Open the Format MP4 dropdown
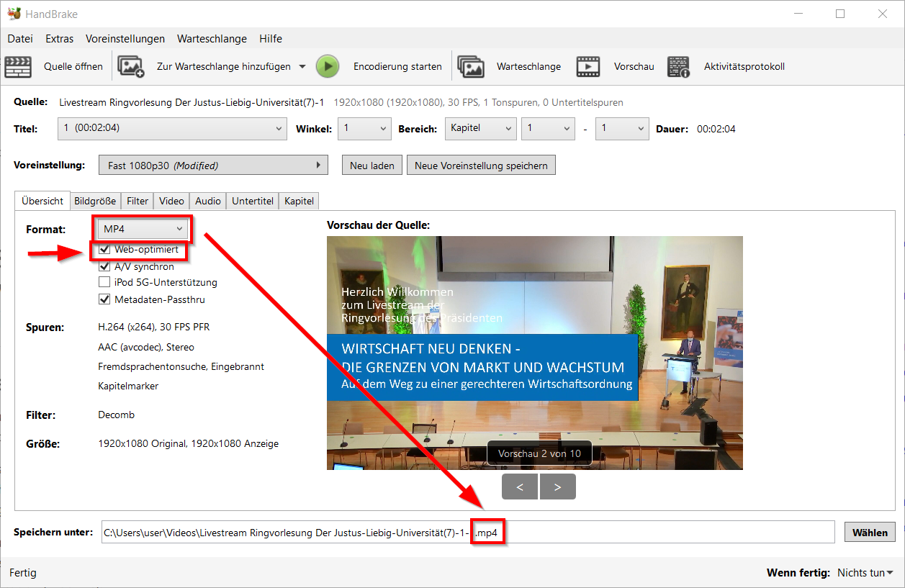 tap(143, 229)
